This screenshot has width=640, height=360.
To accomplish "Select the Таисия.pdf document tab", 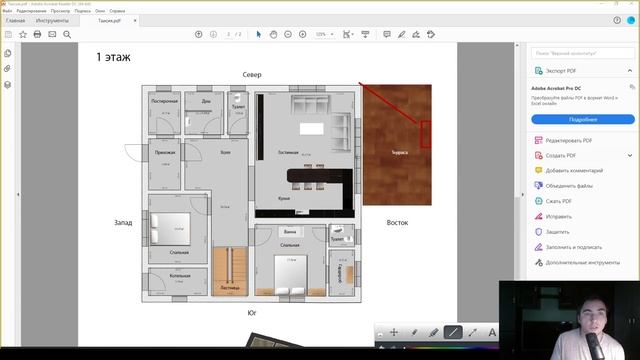I will (x=109, y=20).
